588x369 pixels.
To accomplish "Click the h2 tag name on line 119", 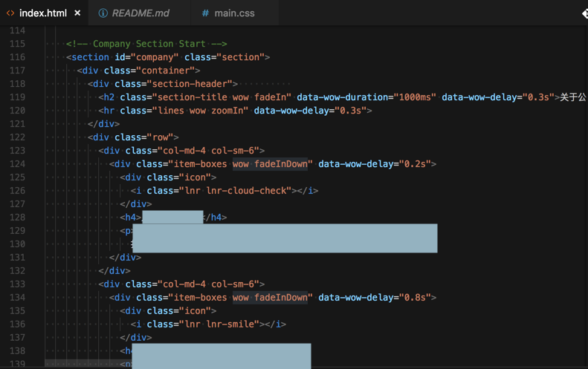I will pyautogui.click(x=109, y=97).
